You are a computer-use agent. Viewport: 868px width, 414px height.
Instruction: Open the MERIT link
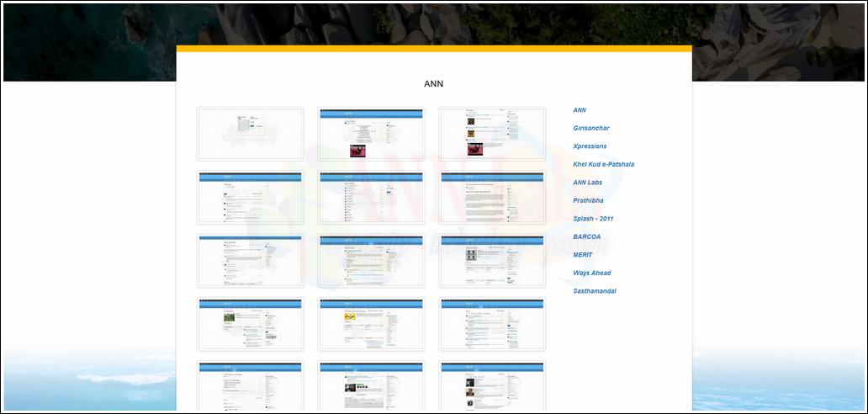(583, 255)
